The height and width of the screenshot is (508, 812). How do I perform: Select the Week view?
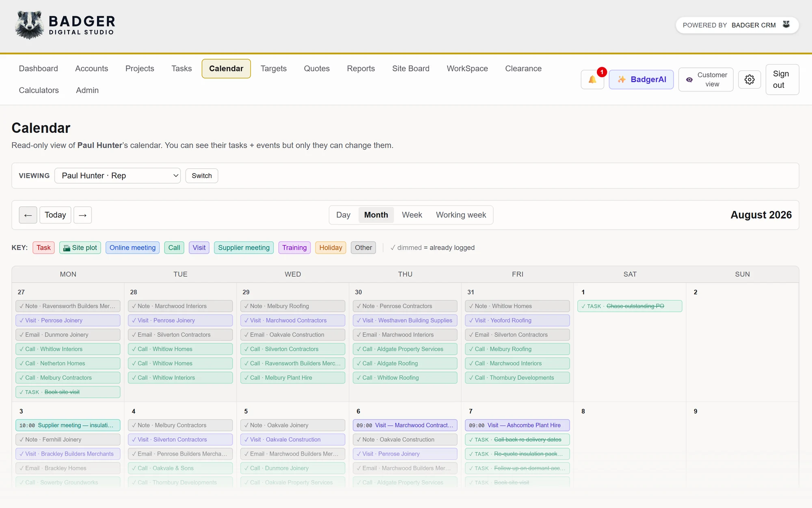tap(412, 215)
